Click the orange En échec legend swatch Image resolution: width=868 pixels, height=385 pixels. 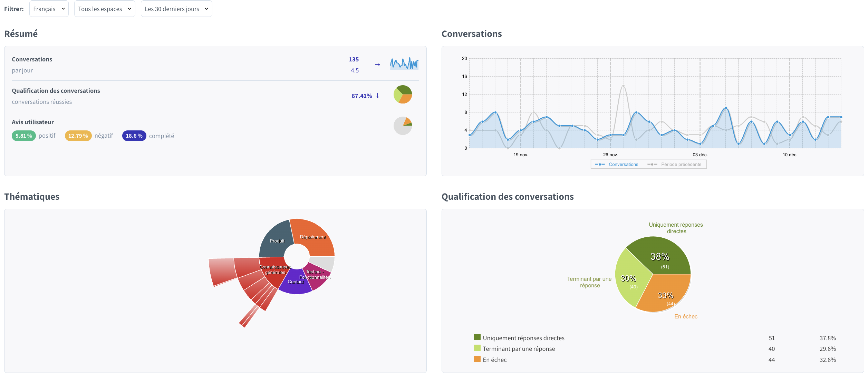(477, 359)
